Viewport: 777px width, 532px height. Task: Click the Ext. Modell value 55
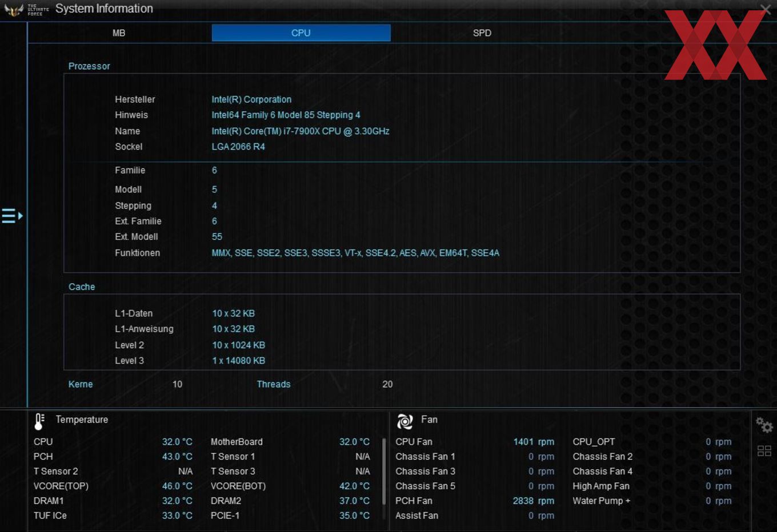click(217, 237)
